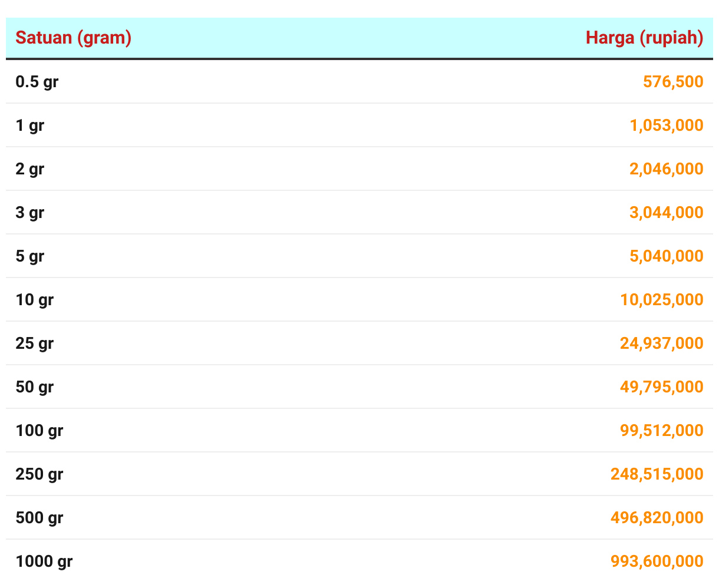719x588 pixels.
Task: Click the 5,040,000 price value
Action: pos(667,256)
